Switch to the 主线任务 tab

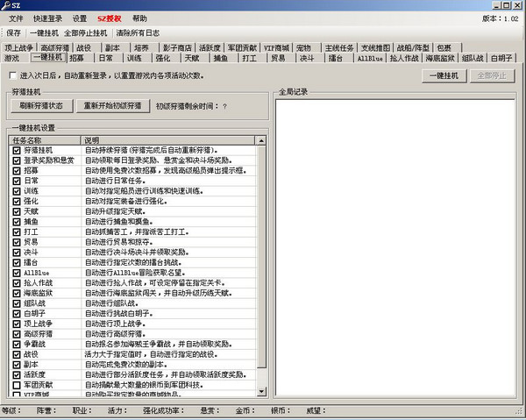point(339,48)
